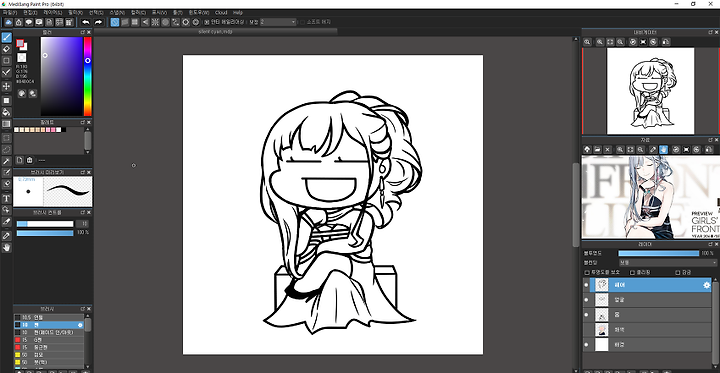The width and height of the screenshot is (720, 373).
Task: Select the Magic Wand tool
Action: (6, 161)
